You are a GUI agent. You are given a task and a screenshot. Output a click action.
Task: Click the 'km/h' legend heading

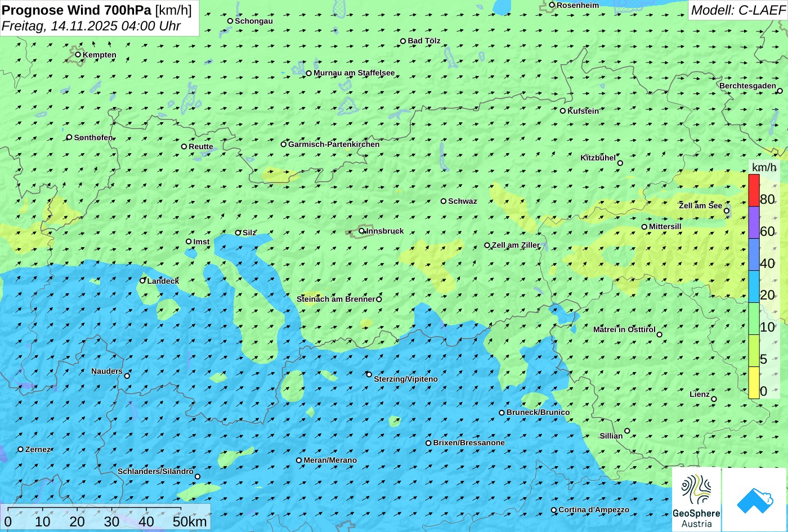764,167
